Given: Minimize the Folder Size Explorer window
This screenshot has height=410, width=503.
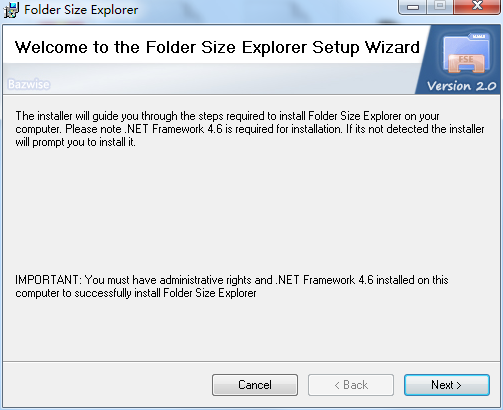Looking at the screenshot, I should 413,7.
